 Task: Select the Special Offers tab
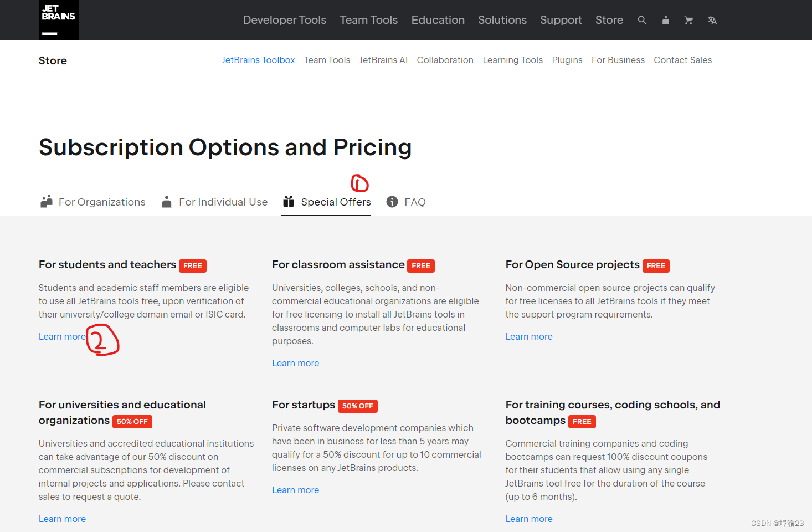pyautogui.click(x=326, y=202)
